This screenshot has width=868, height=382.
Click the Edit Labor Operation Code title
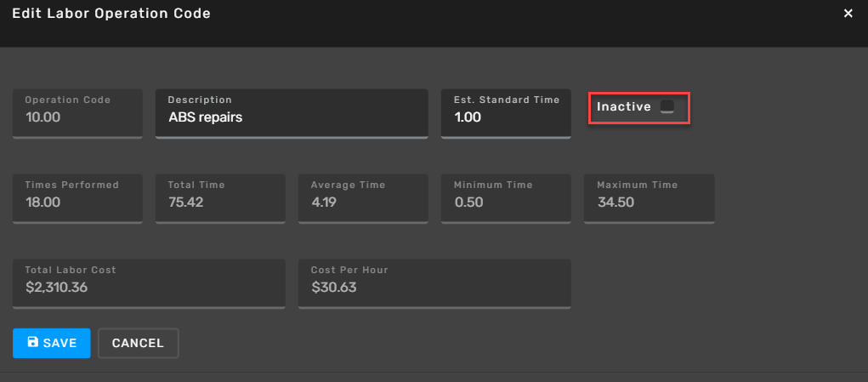tap(111, 14)
